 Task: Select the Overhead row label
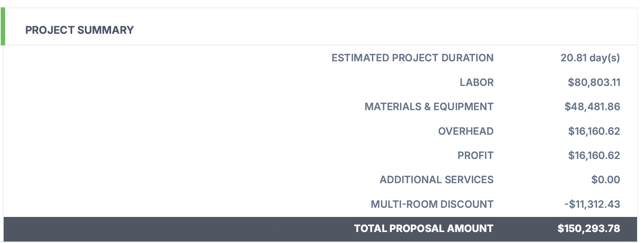(466, 131)
